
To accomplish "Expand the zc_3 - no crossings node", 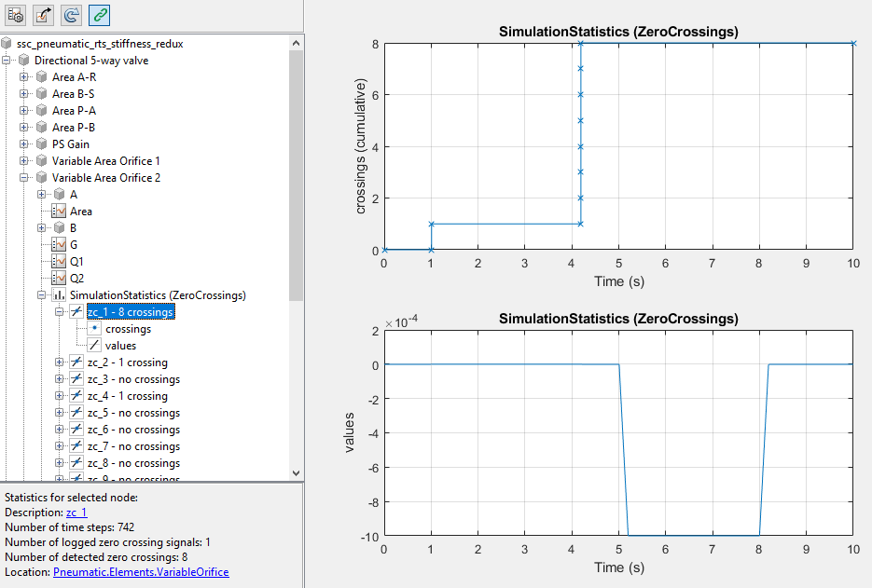I will tap(60, 379).
